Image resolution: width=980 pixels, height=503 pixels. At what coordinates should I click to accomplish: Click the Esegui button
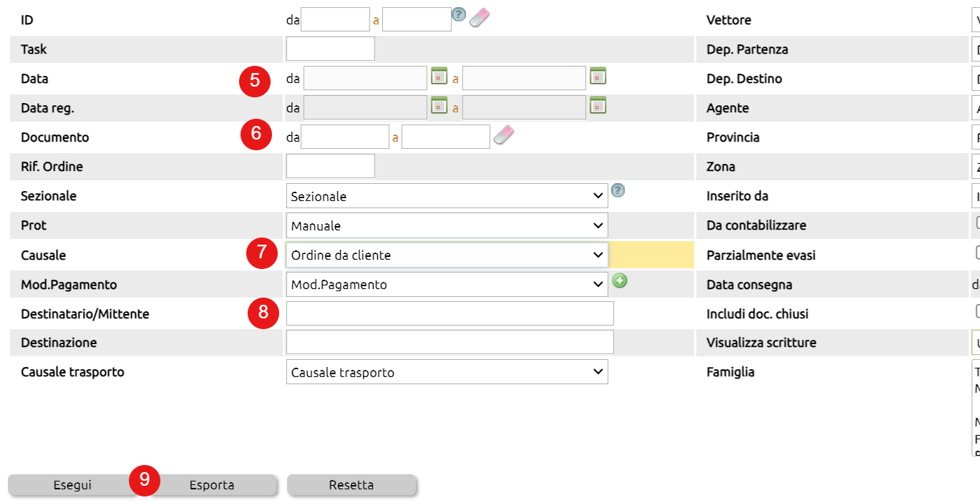pos(73,485)
